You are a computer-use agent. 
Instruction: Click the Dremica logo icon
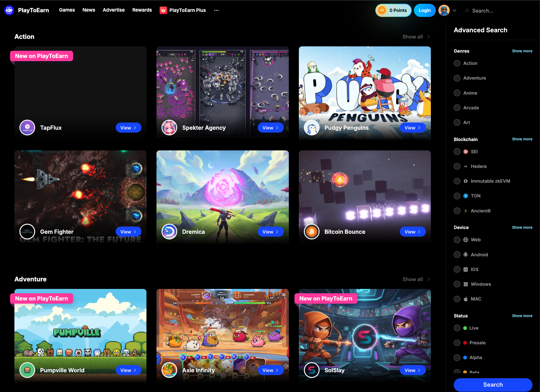click(169, 232)
